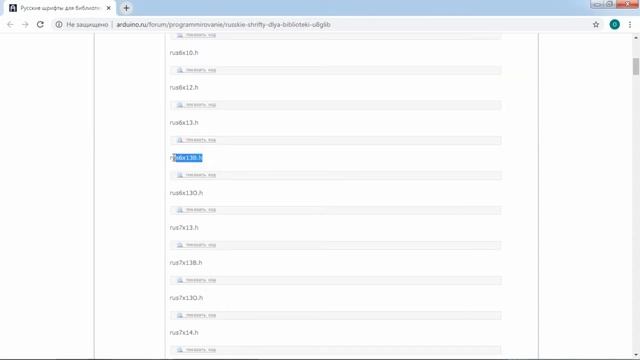This screenshot has width=640, height=360.
Task: Open the Chrome profile avatar
Action: tap(614, 24)
